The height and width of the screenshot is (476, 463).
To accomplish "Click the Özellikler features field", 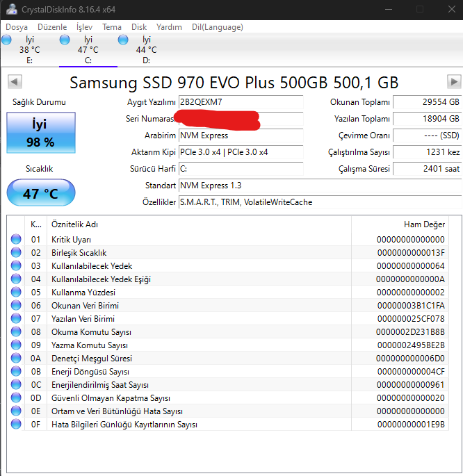I will click(320, 202).
